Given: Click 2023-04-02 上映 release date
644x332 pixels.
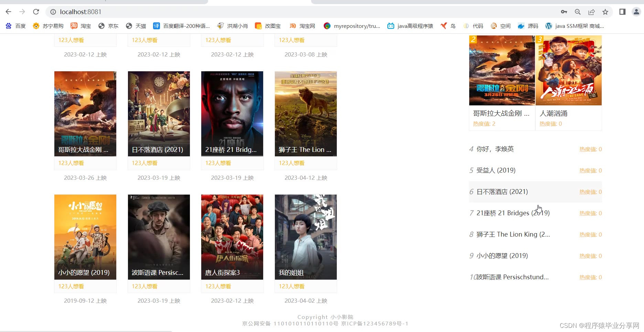Looking at the screenshot, I should [x=306, y=301].
